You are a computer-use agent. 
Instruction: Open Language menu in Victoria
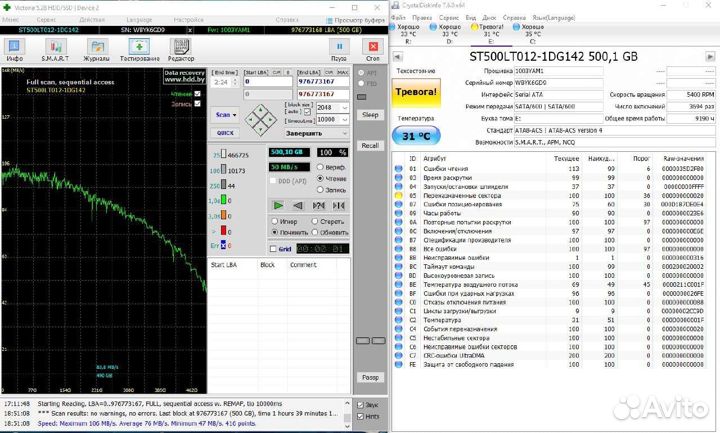tap(139, 20)
